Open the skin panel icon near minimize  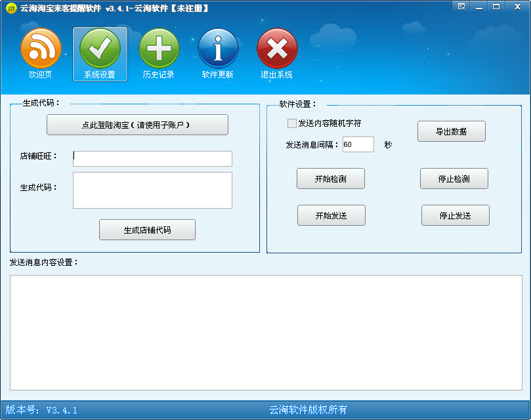(460, 7)
